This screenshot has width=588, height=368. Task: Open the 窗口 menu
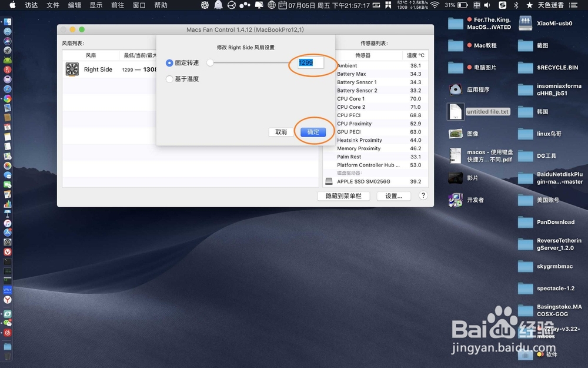(139, 5)
